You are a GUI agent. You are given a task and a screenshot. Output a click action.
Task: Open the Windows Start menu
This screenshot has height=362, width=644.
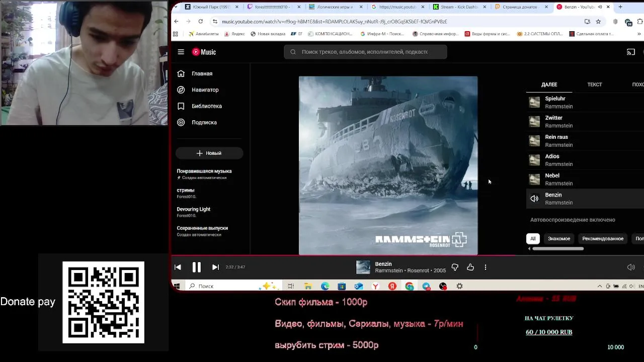tap(177, 286)
